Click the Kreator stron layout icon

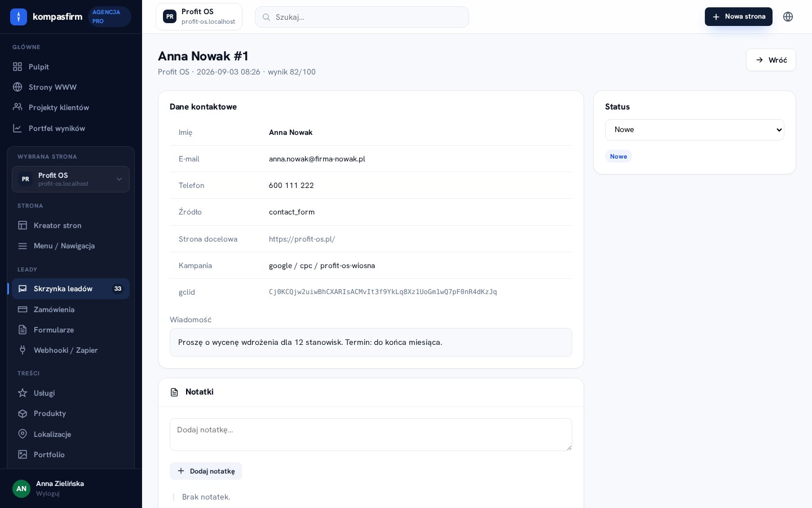[x=23, y=225]
